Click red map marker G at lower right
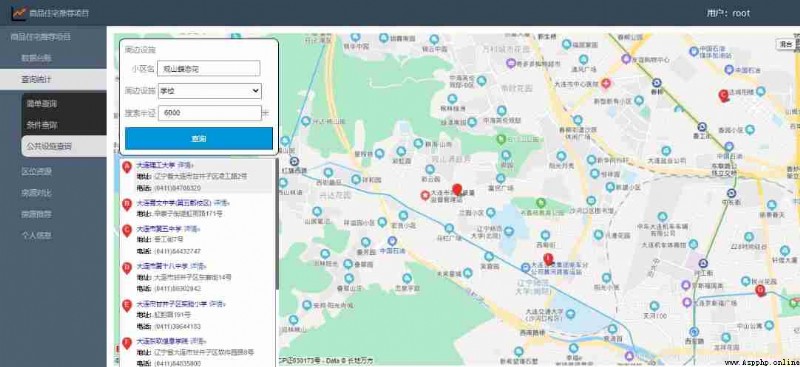Viewport: 800px width, 367px height. tap(760, 291)
